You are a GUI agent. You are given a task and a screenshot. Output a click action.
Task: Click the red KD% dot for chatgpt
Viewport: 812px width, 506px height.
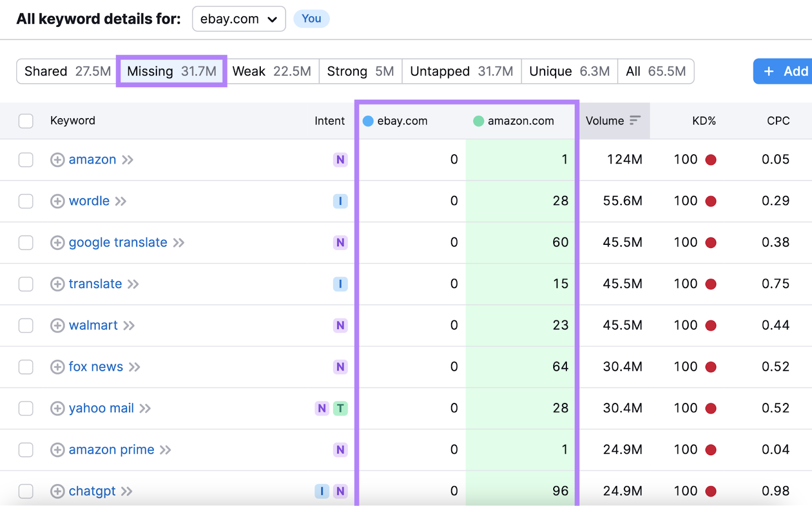[712, 491]
